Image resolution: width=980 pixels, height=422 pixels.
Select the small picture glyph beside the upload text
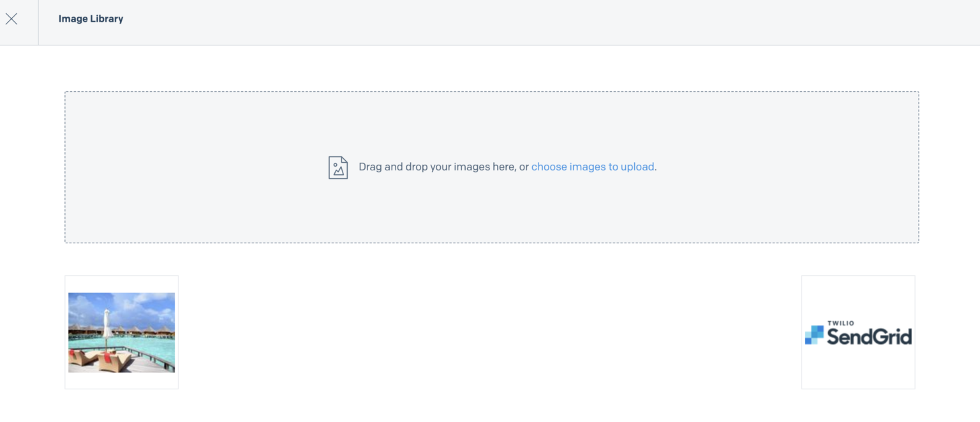[338, 167]
